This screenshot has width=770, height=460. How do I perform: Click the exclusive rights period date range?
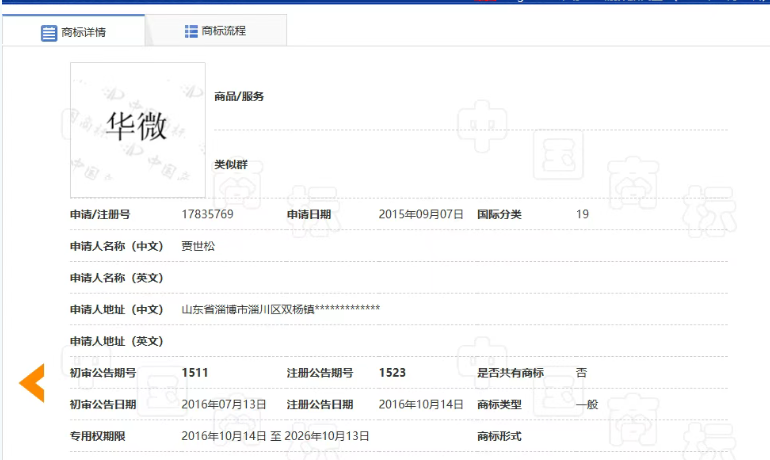tap(276, 437)
